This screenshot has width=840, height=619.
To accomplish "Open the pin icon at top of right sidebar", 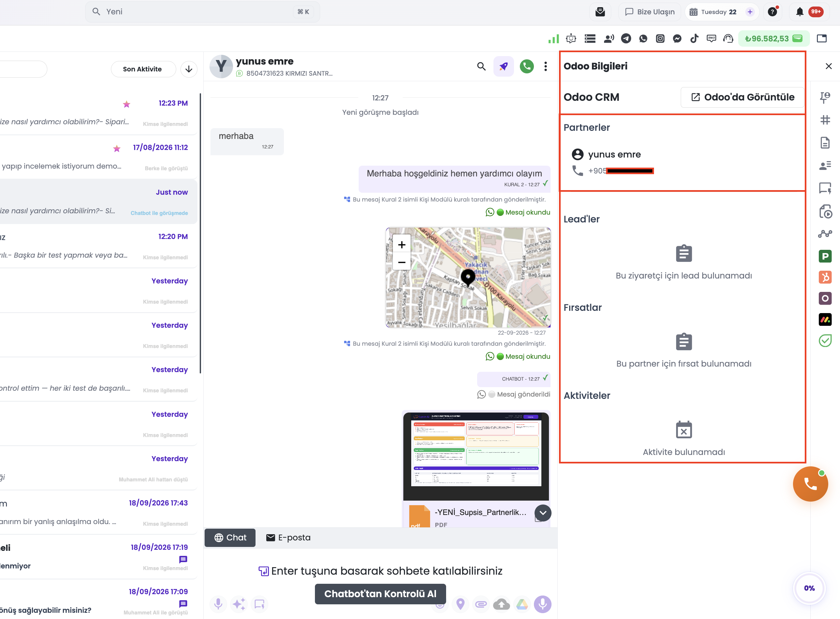I will [825, 98].
